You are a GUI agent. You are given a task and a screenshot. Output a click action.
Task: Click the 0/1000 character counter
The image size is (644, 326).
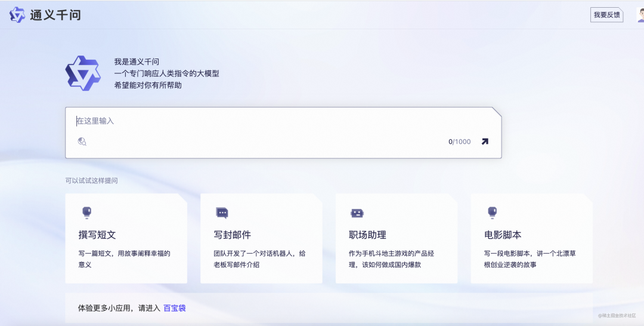[x=460, y=142]
